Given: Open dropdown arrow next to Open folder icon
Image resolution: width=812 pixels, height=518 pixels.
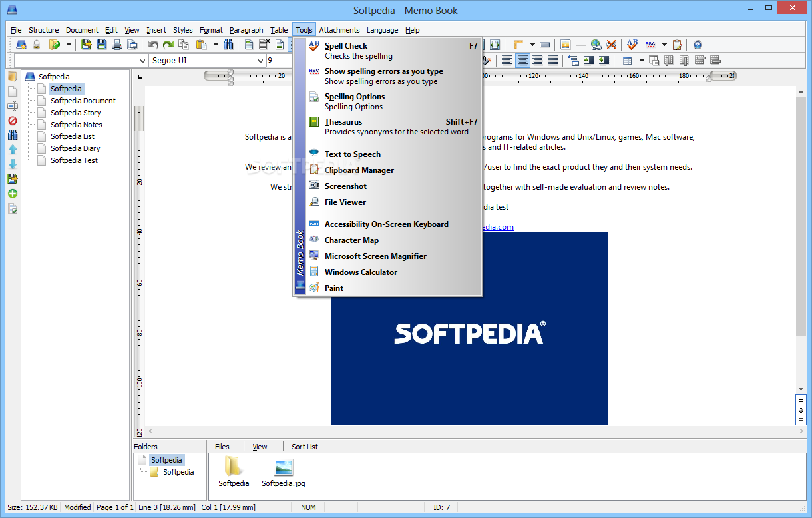Looking at the screenshot, I should [x=69, y=45].
